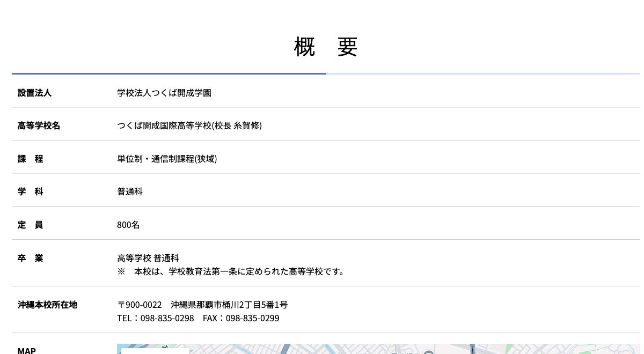Click the 高等学校 普通科 text
Screen dimensions: 644x354
148,258
